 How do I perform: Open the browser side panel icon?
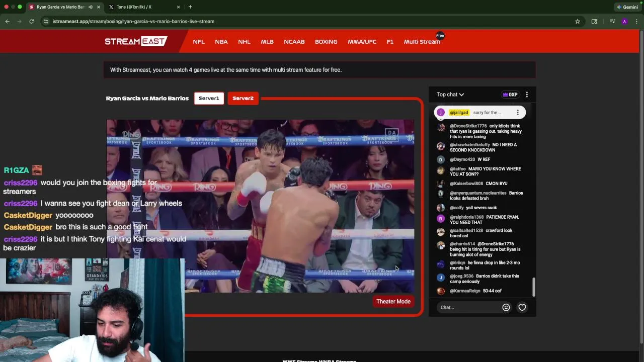594,21
